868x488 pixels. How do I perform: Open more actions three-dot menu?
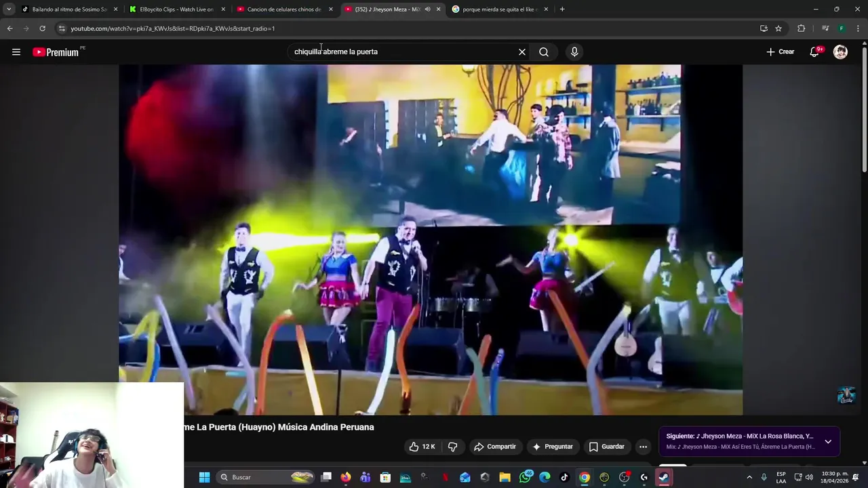pos(643,447)
